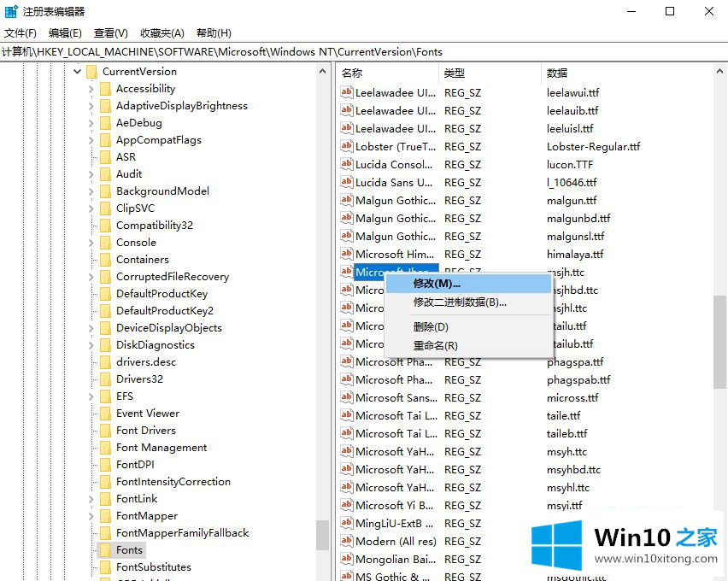This screenshot has width=728, height=581.
Task: Click the himalaya.ttf data cell
Action: click(575, 255)
